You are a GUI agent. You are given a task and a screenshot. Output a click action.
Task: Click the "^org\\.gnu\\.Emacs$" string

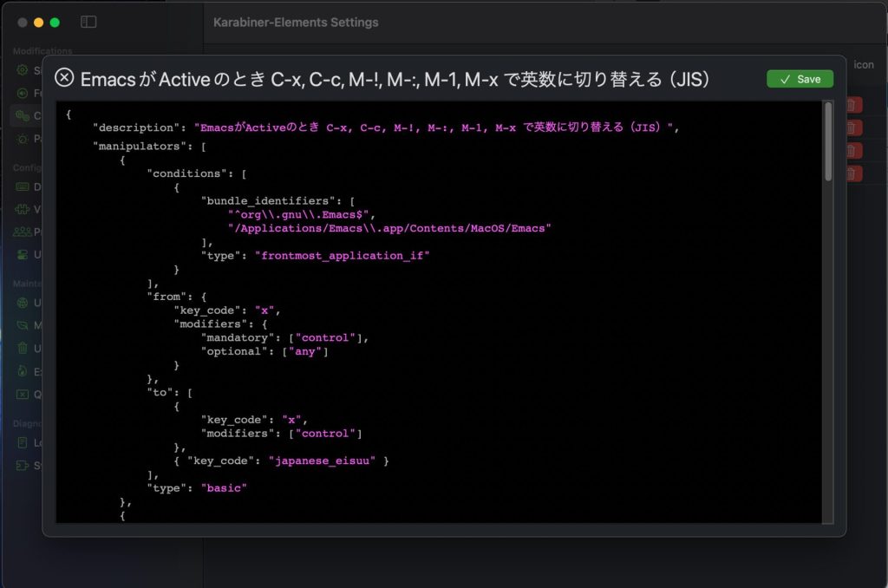(298, 215)
